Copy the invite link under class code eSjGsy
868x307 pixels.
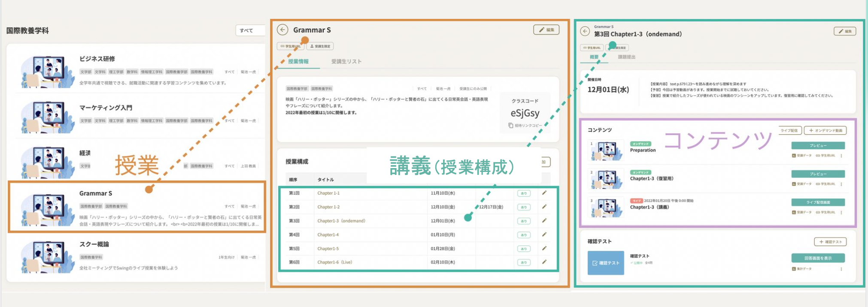525,126
